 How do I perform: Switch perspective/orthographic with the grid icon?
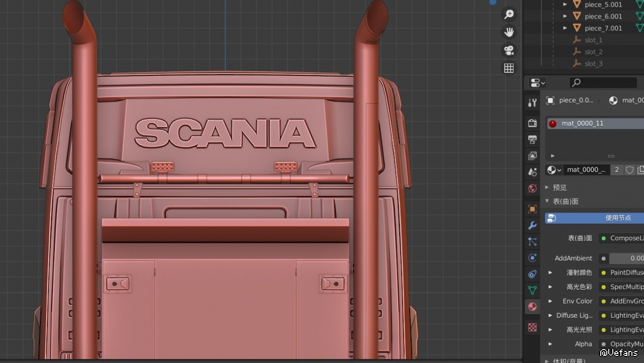pyautogui.click(x=509, y=68)
